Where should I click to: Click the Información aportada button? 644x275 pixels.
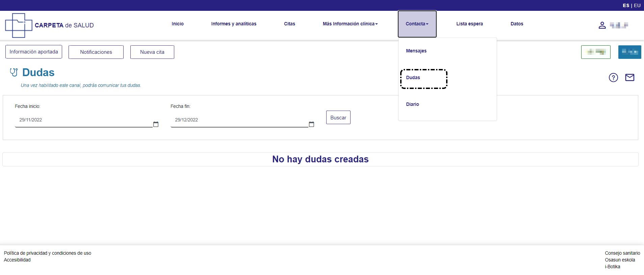coord(34,52)
